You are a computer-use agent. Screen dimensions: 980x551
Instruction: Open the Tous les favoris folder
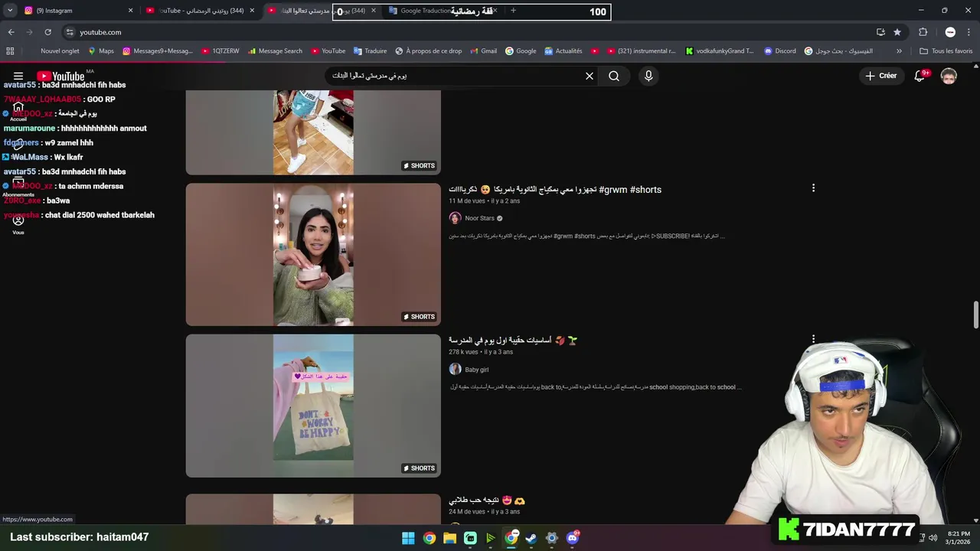(x=946, y=51)
